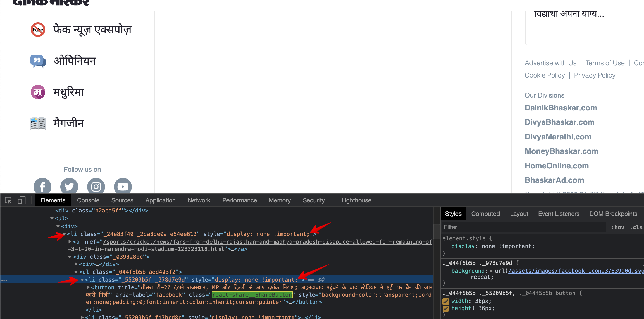
Task: Open the Facebook follow icon
Action: (x=42, y=186)
